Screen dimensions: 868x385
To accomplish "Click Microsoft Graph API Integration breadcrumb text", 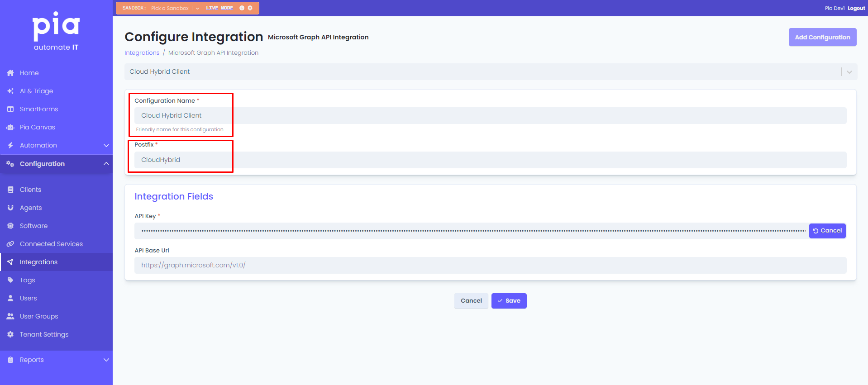I will point(213,53).
